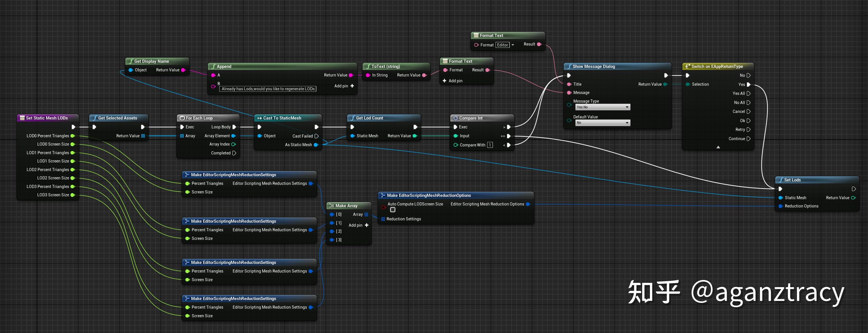Click the Retry execution pin on Switch node

(749, 130)
